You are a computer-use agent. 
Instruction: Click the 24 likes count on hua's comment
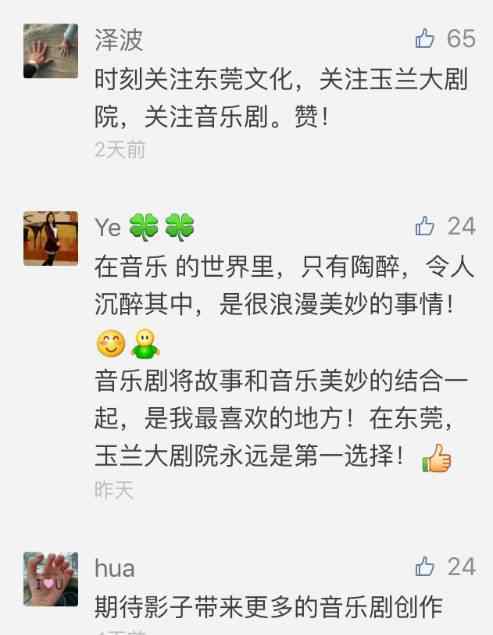click(461, 566)
